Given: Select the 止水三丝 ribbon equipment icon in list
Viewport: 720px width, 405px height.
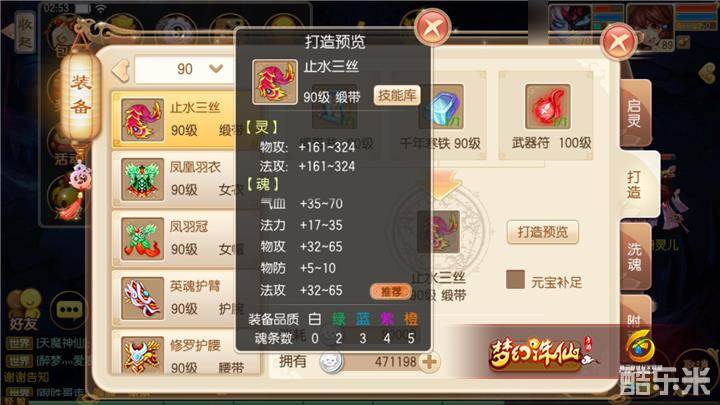Looking at the screenshot, I should point(142,120).
